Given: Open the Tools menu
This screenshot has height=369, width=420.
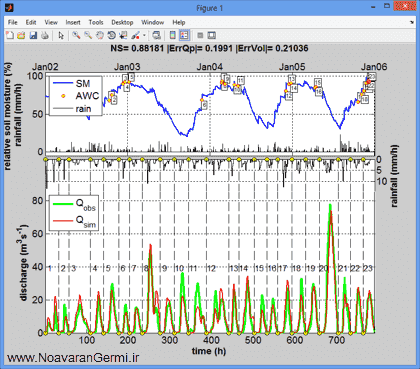Looking at the screenshot, I should (x=96, y=22).
